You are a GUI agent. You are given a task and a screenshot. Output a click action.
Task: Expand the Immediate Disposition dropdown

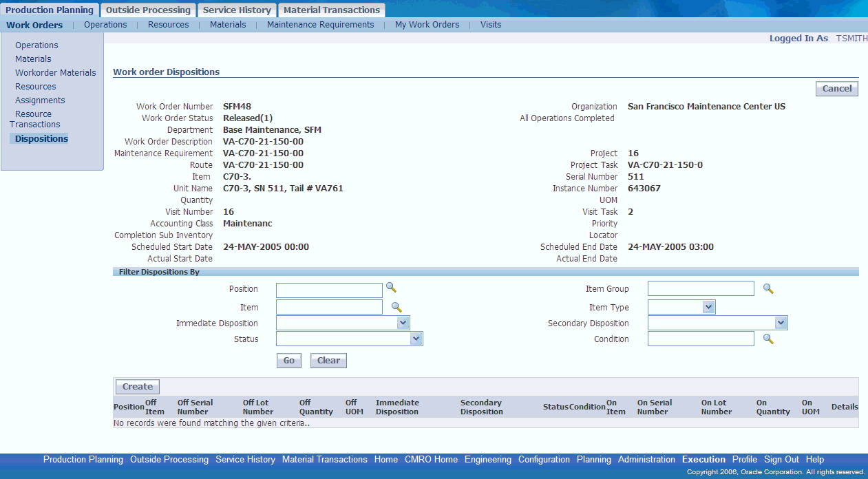[403, 323]
